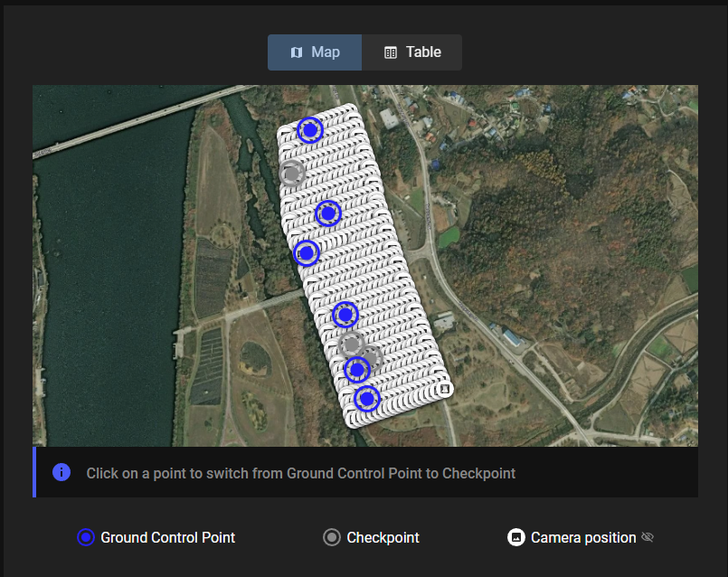Click the blue GCP marker closest to the river edge
The width and height of the screenshot is (728, 577).
(x=307, y=253)
